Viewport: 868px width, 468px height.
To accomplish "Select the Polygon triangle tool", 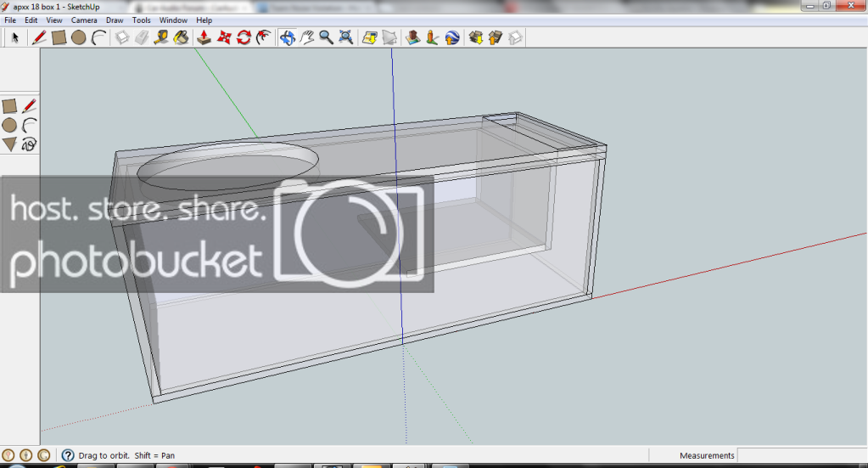I will pyautogui.click(x=9, y=144).
